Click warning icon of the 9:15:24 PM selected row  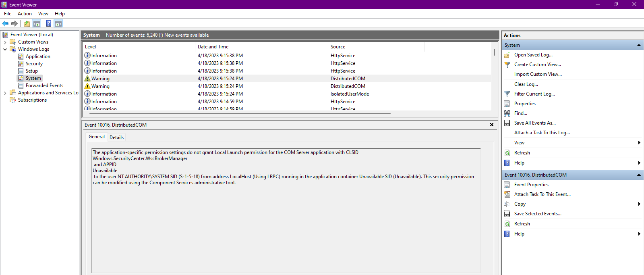pyautogui.click(x=87, y=79)
